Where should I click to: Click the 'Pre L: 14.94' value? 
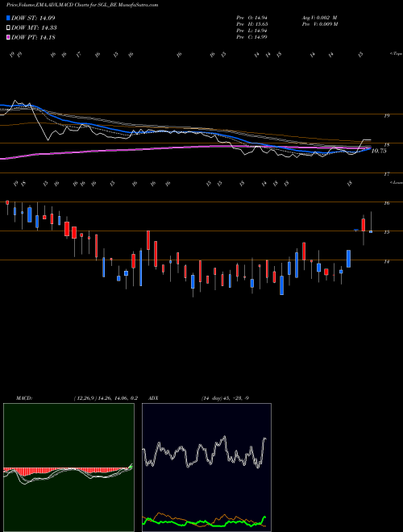point(253,31)
